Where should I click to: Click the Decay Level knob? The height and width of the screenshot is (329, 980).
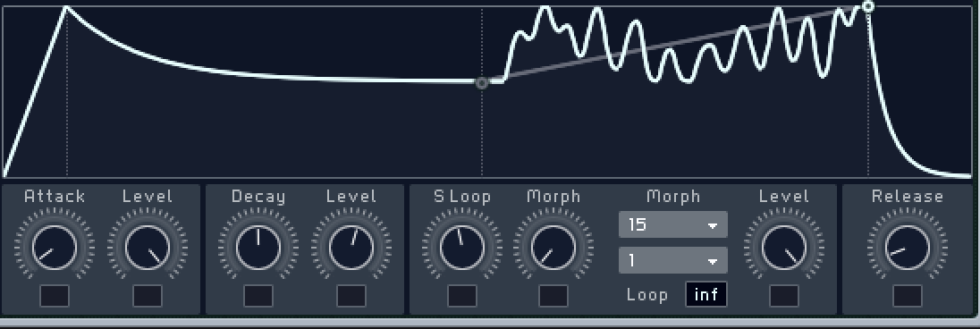click(351, 247)
